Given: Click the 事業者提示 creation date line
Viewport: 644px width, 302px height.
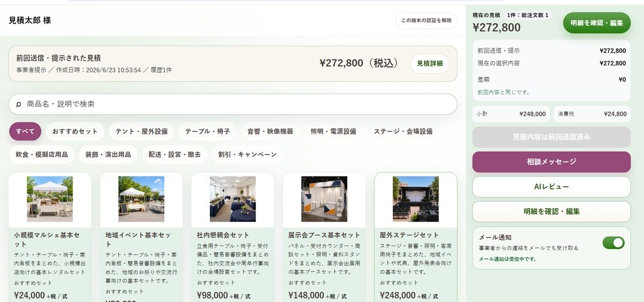Looking at the screenshot, I should click(x=94, y=70).
